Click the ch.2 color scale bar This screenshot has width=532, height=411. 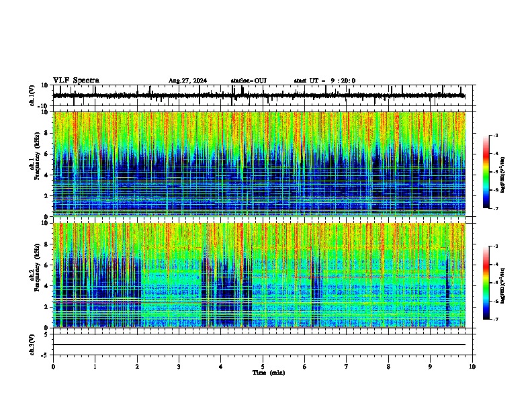[x=486, y=283]
